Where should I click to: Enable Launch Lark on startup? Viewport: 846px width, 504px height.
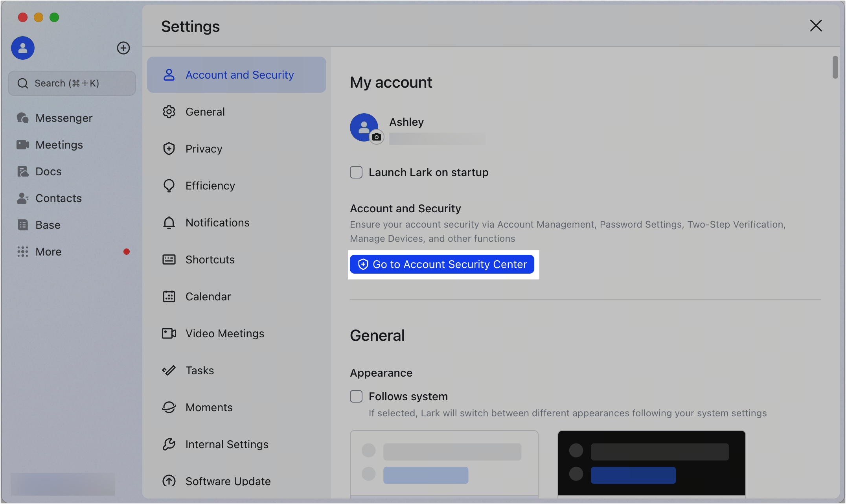pos(356,172)
